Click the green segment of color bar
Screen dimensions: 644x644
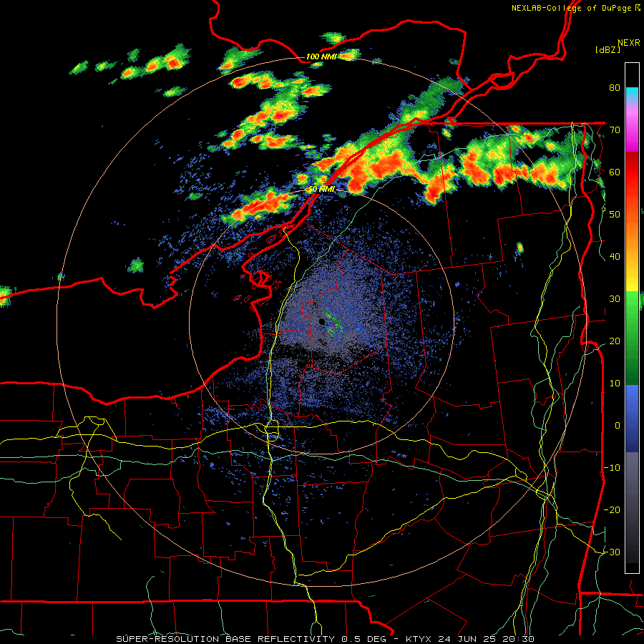click(632, 337)
